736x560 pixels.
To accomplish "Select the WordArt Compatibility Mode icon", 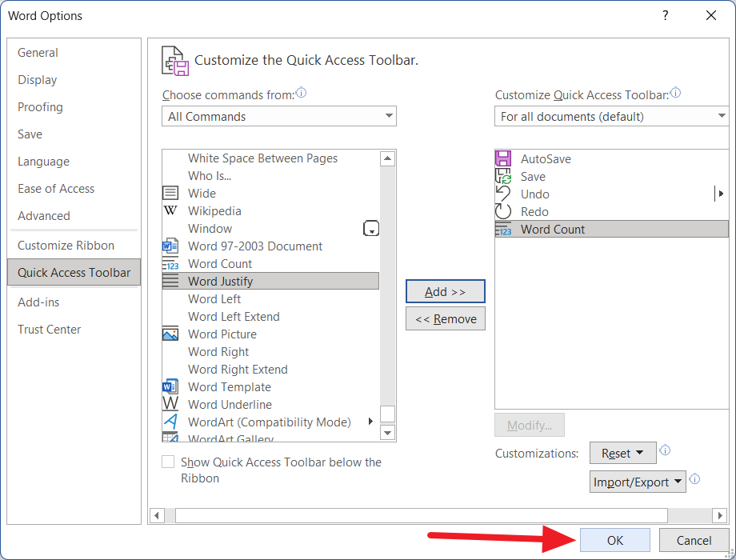I will [170, 422].
